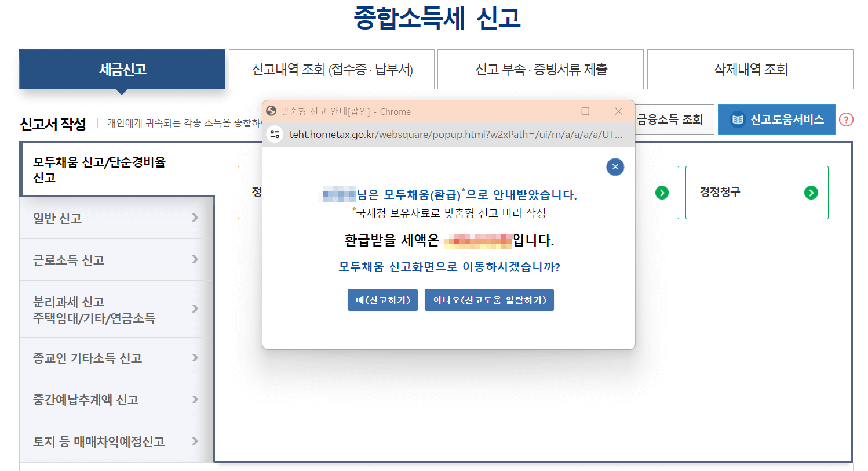This screenshot has height=471, width=868.
Task: Click 예(신고하기) to proceed with filing
Action: coord(382,300)
